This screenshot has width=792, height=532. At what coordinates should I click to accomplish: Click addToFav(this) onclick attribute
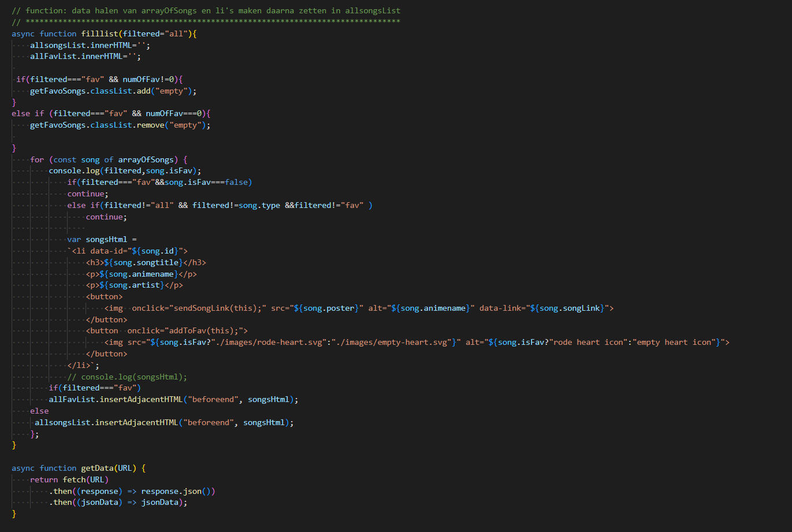pos(185,331)
